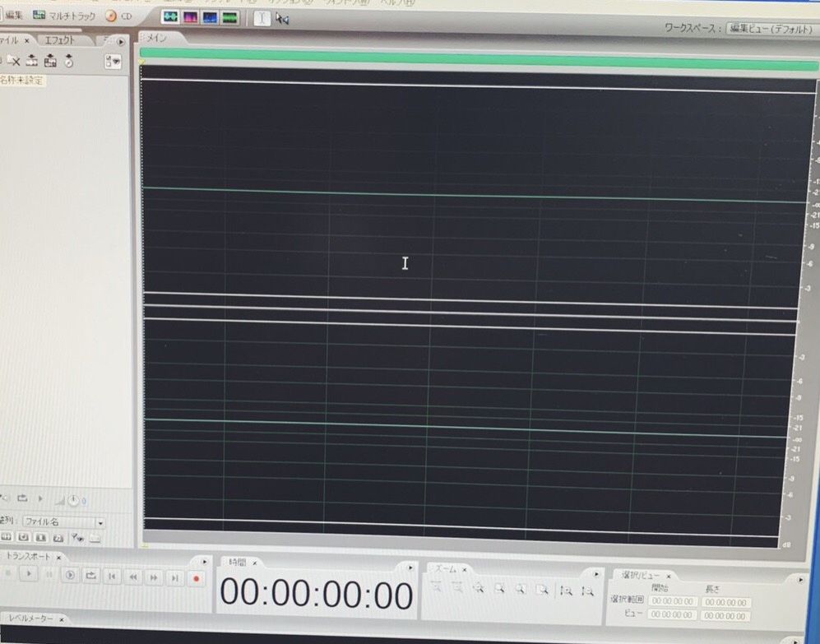Viewport: 820px width, 644px height.
Task: Close the ズーム panel tab
Action: pyautogui.click(x=463, y=569)
